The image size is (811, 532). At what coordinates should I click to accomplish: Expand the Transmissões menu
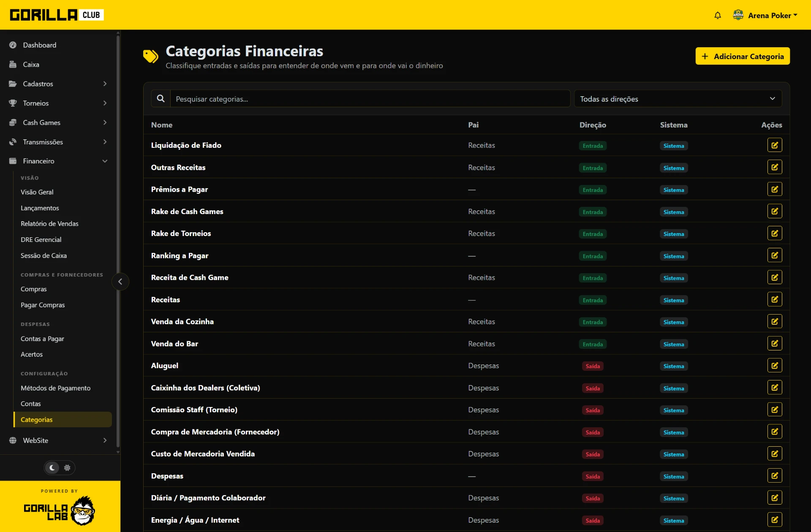tap(58, 142)
